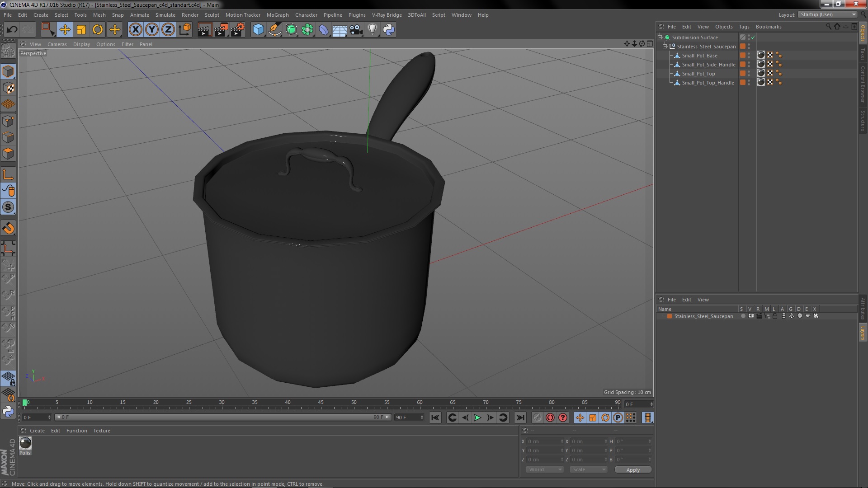Click Stainless_Steel_Saucepan layer color swatch
Viewport: 868px width, 488px height.
coord(670,316)
